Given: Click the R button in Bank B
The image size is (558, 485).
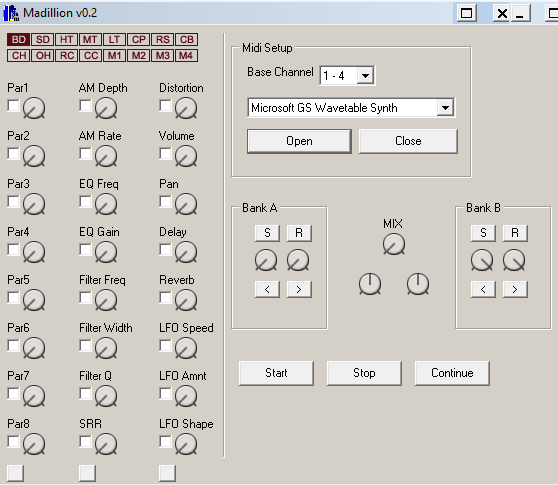Looking at the screenshot, I should click(x=515, y=233).
